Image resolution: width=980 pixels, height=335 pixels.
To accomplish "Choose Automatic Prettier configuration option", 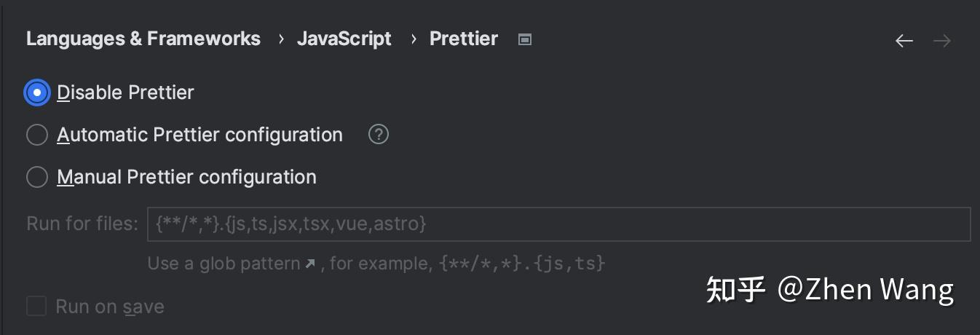I will pos(37,135).
